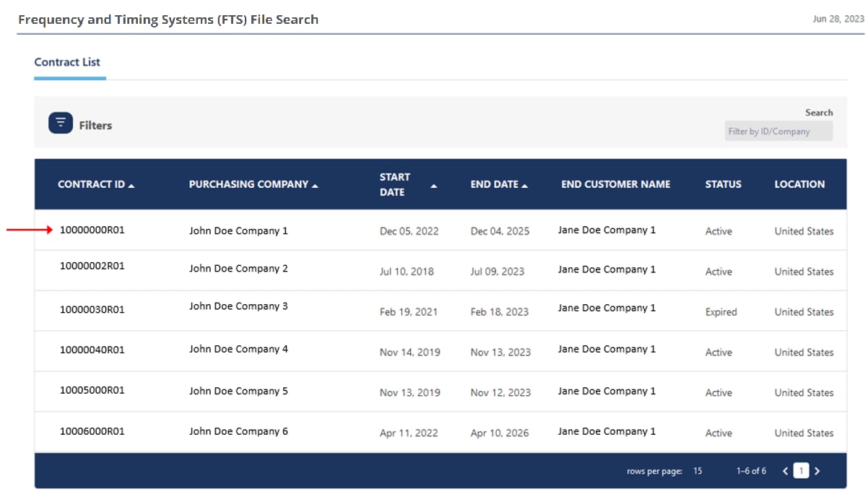Select page 1 in pagination

(801, 471)
